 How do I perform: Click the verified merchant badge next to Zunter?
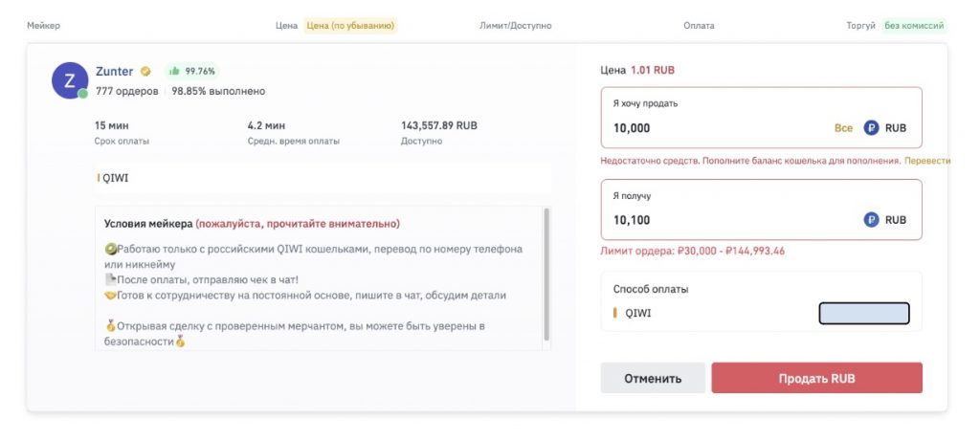tap(145, 71)
